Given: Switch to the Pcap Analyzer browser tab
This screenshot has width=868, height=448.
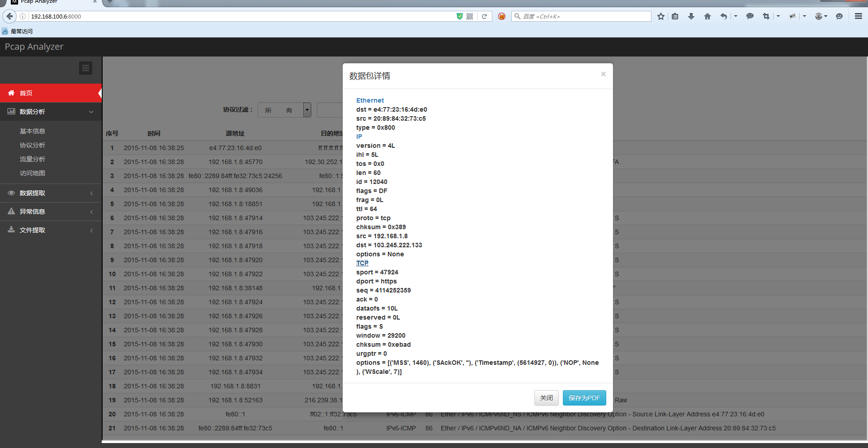Looking at the screenshot, I should click(45, 3).
